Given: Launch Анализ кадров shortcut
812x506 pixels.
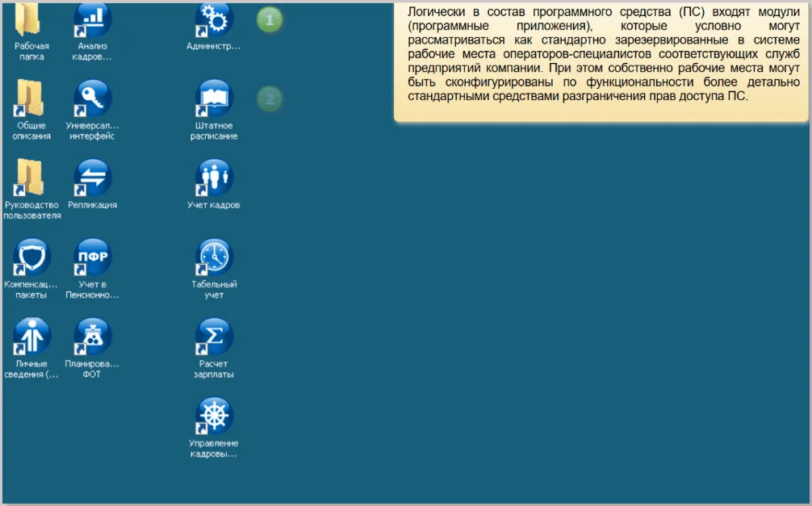Looking at the screenshot, I should (x=93, y=20).
